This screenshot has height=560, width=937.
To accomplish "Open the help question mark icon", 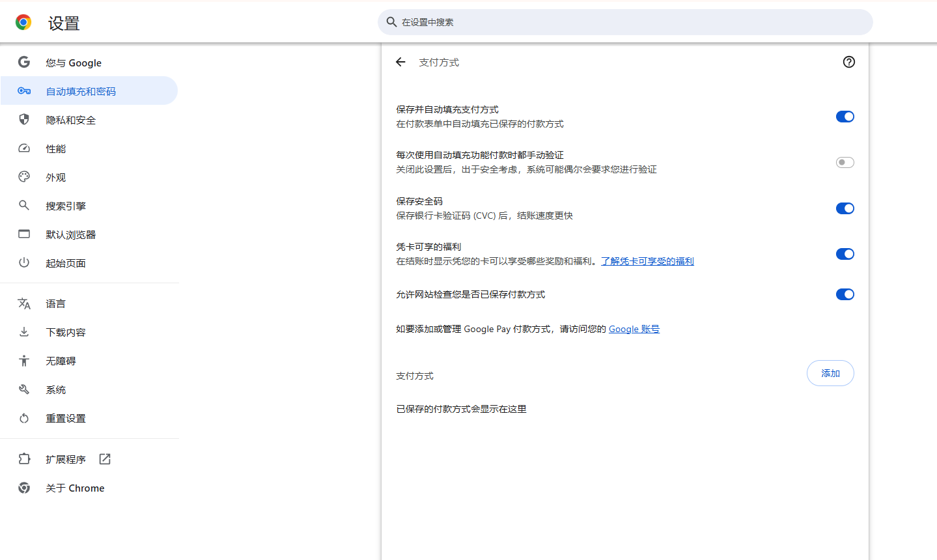I will 848,62.
